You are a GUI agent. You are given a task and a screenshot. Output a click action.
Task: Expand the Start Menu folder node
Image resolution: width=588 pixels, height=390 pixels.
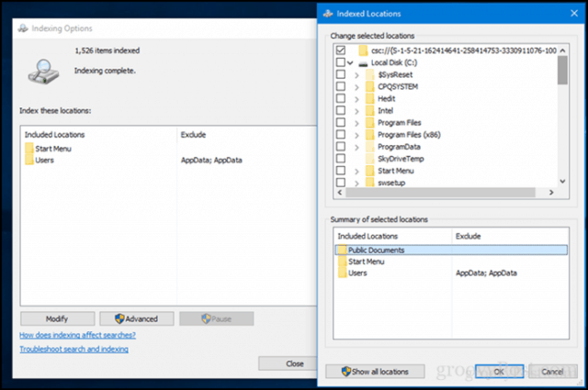[x=357, y=172]
